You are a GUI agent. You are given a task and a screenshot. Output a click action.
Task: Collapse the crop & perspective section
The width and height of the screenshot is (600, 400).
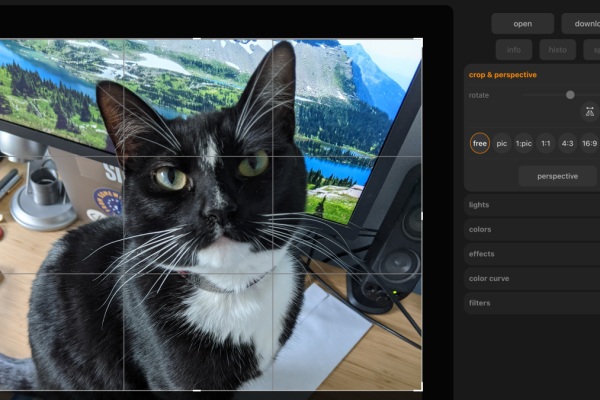502,75
